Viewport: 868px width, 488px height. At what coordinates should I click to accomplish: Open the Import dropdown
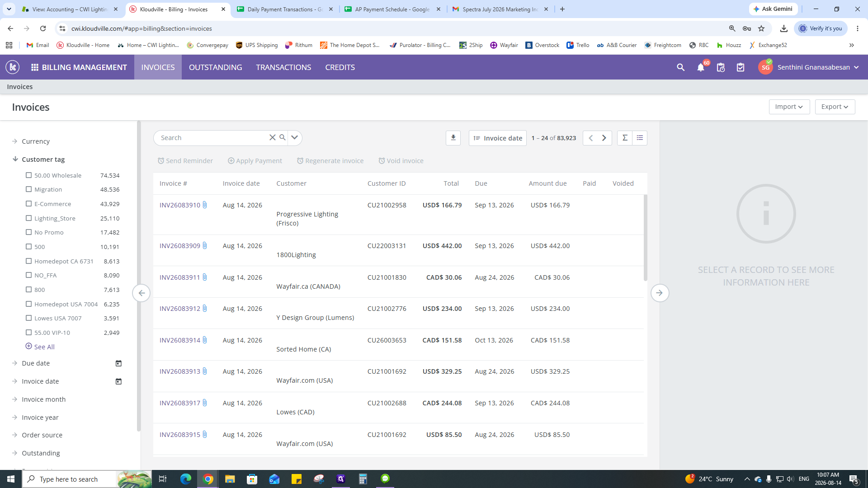click(789, 107)
